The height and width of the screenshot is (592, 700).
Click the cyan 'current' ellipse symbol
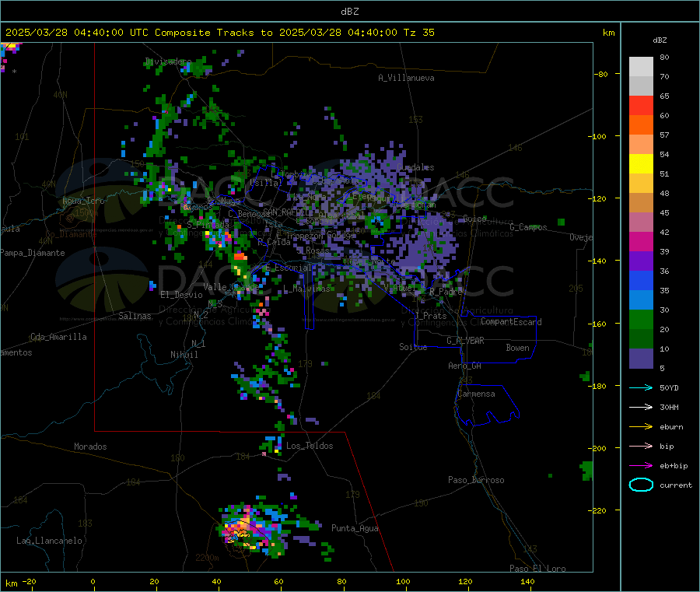click(641, 485)
